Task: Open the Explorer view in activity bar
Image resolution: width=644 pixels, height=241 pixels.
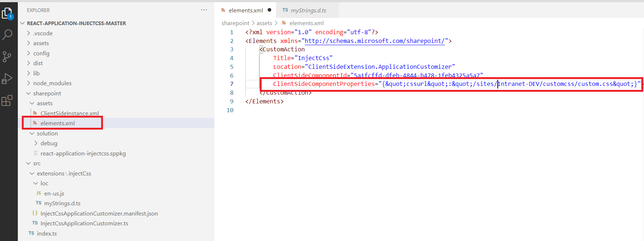Action: 7,14
